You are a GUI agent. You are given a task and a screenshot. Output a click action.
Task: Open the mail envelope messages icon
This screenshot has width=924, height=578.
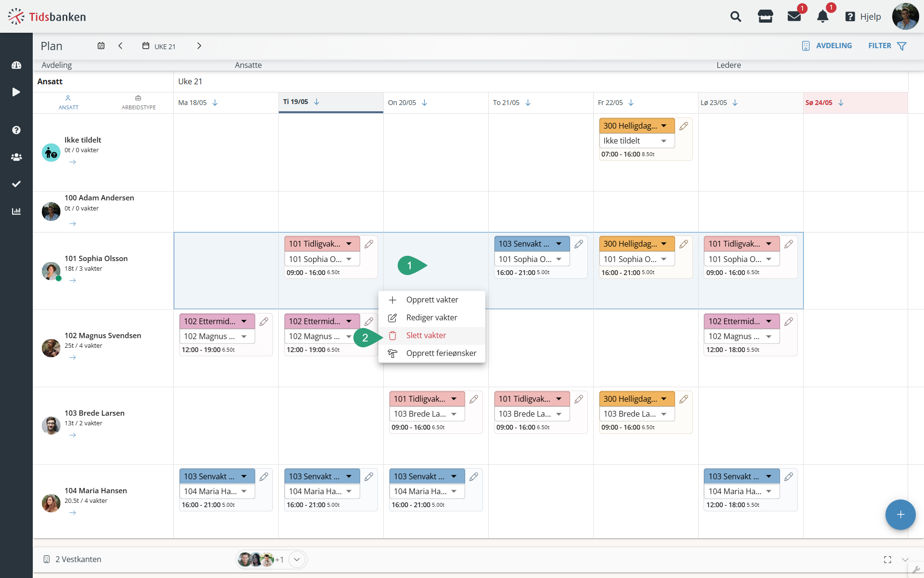(x=794, y=17)
